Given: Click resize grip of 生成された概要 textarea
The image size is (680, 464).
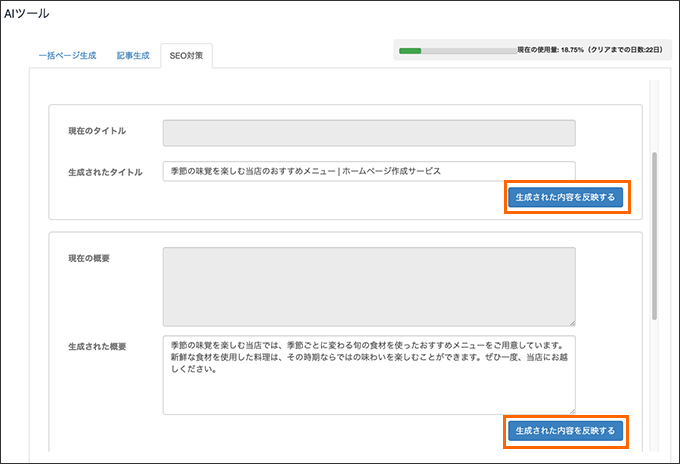Looking at the screenshot, I should pyautogui.click(x=572, y=411).
